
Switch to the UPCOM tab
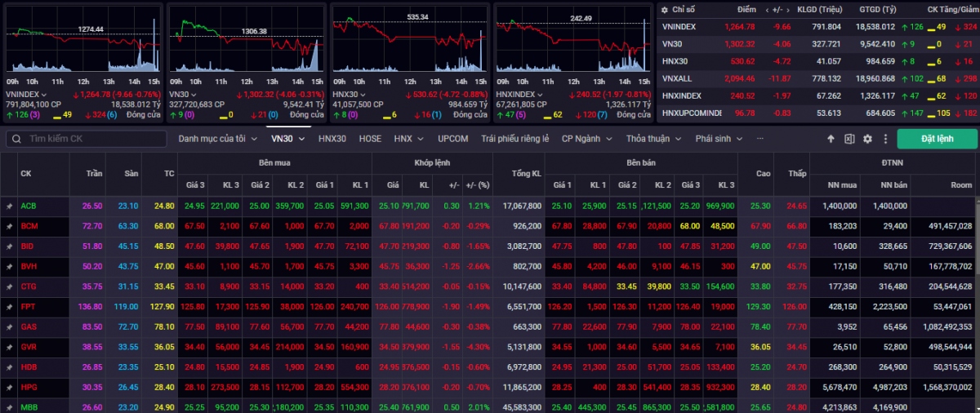pos(452,139)
